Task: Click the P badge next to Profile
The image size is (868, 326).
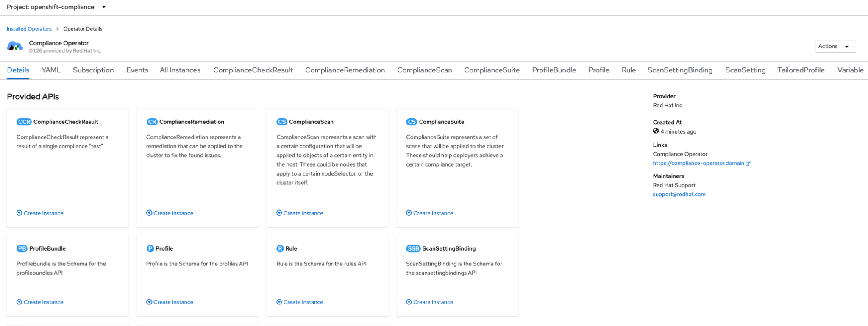Action: [150, 248]
